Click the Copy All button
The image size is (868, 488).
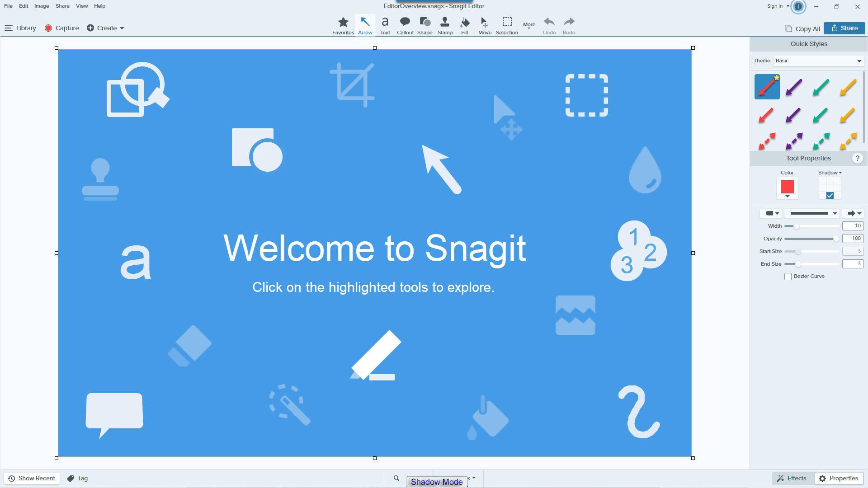(802, 28)
